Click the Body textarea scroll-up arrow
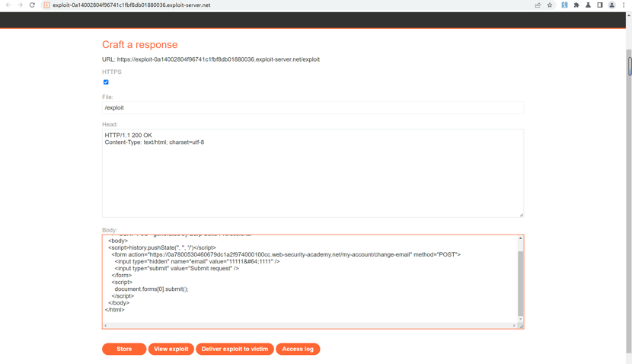 520,238
